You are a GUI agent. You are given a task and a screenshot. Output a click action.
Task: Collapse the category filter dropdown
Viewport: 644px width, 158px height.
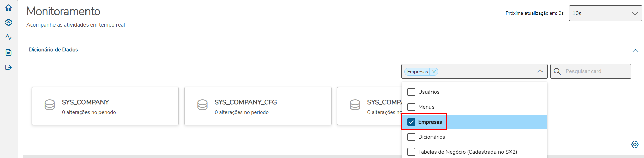540,71
